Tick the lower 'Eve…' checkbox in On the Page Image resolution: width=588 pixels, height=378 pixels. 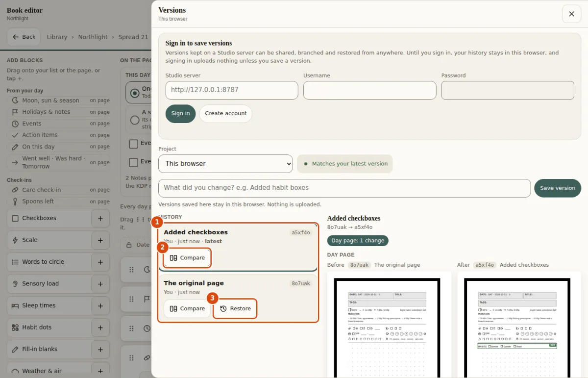[x=133, y=162]
